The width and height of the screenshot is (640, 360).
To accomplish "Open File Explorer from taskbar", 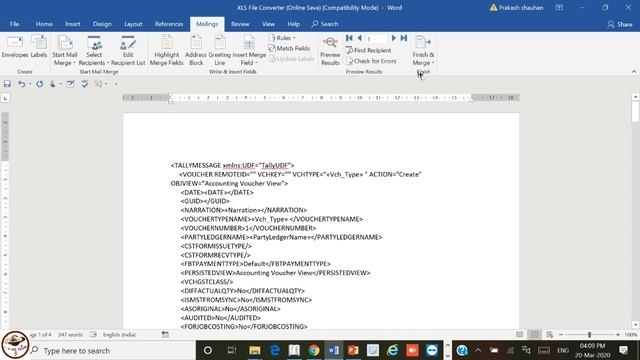I will (255, 351).
